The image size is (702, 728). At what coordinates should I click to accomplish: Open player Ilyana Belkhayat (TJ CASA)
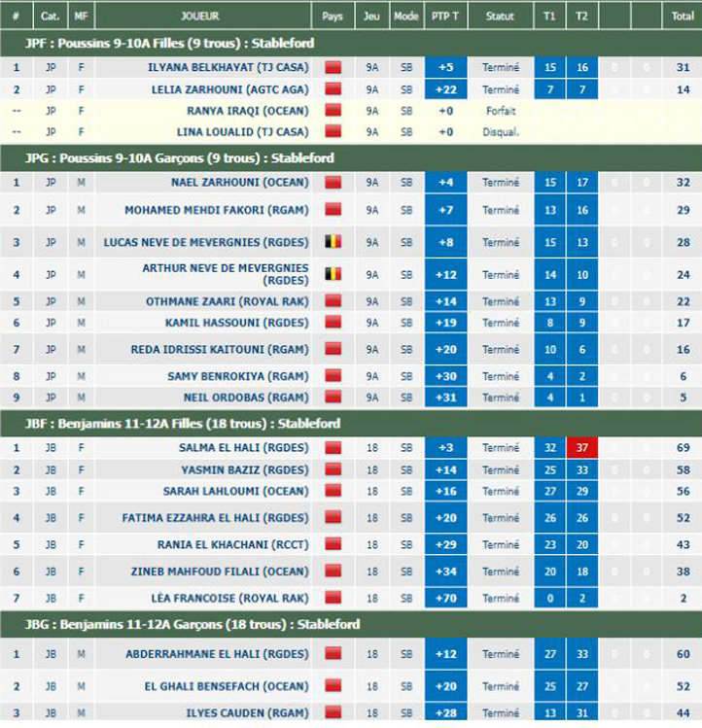click(x=228, y=68)
